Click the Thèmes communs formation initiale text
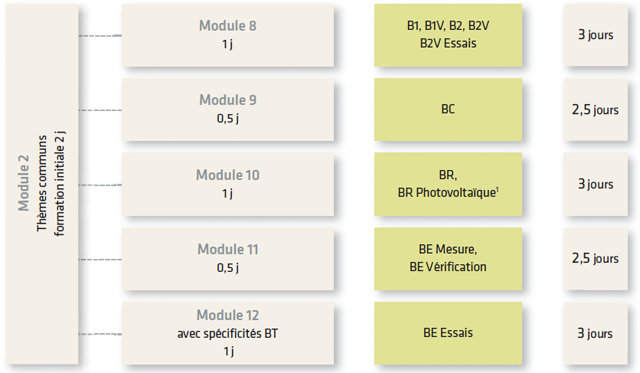The height and width of the screenshot is (373, 640). pos(51,184)
